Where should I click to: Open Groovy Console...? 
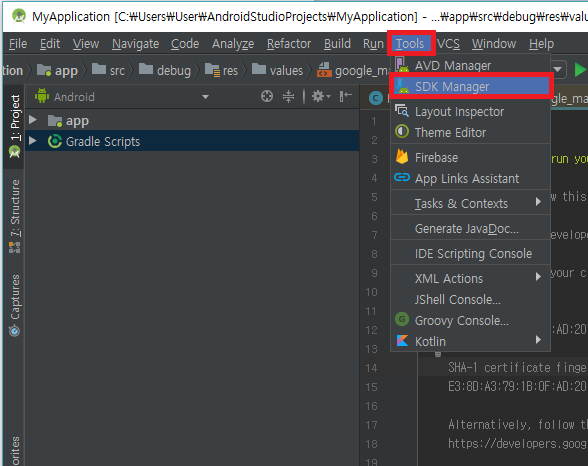470,320
